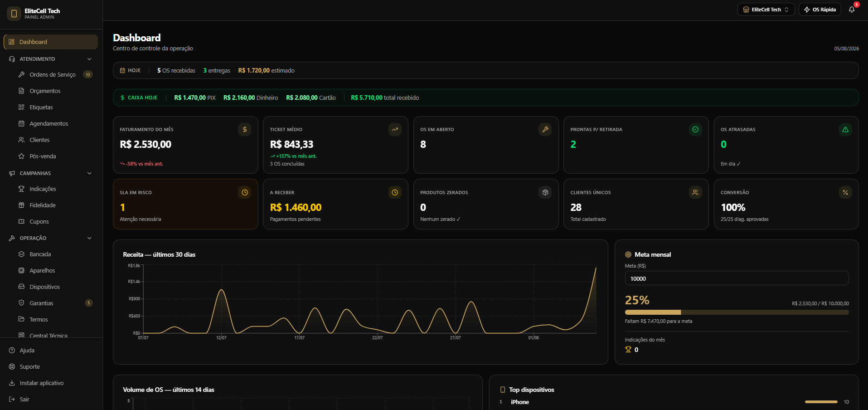Image resolution: width=868 pixels, height=410 pixels.
Task: Click the EliteCell Tech logo icon
Action: (x=14, y=14)
